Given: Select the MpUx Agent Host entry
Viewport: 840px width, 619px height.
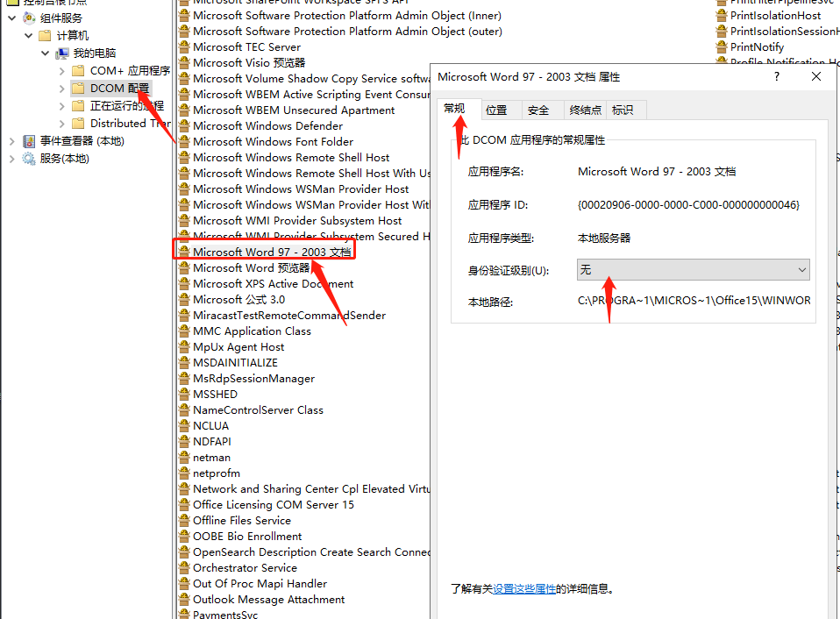Looking at the screenshot, I should click(x=238, y=347).
